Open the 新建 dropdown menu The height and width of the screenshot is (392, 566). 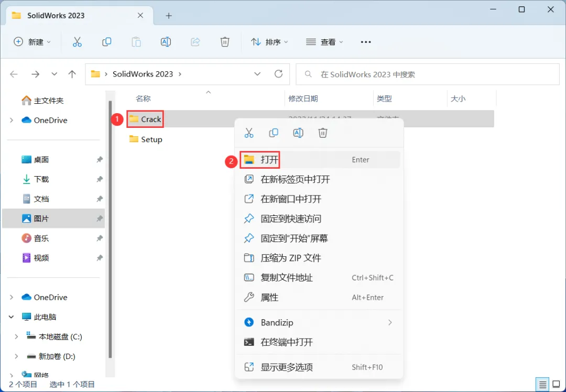click(x=32, y=42)
